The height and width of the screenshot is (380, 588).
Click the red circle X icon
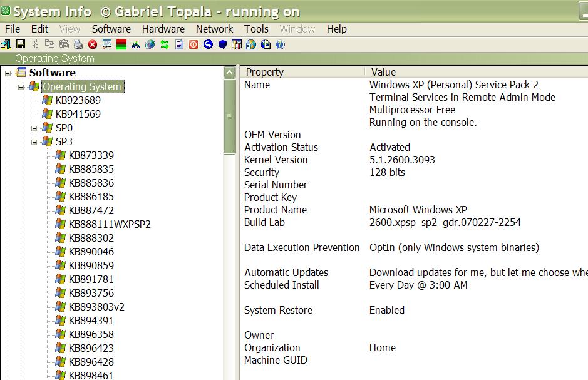tap(93, 44)
